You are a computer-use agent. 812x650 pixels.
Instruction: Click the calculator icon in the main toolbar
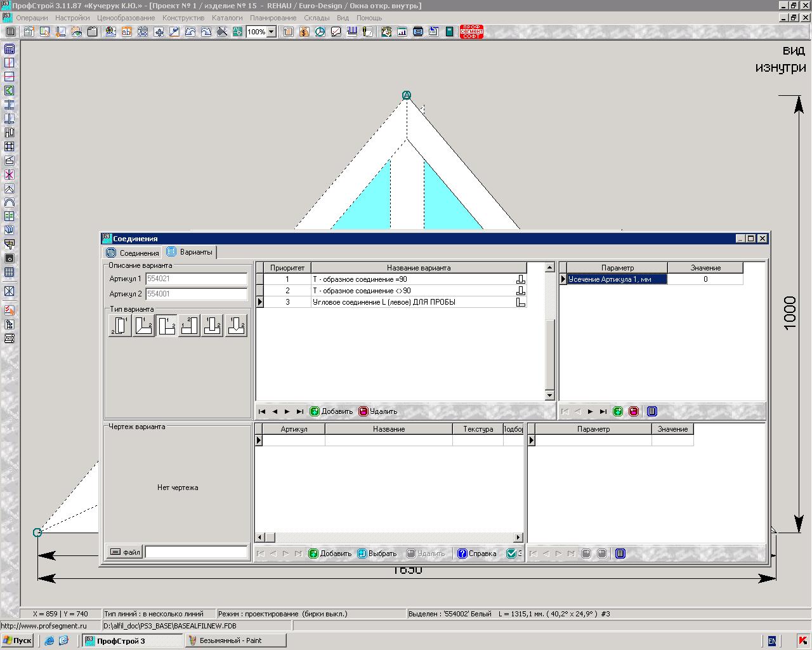click(450, 32)
